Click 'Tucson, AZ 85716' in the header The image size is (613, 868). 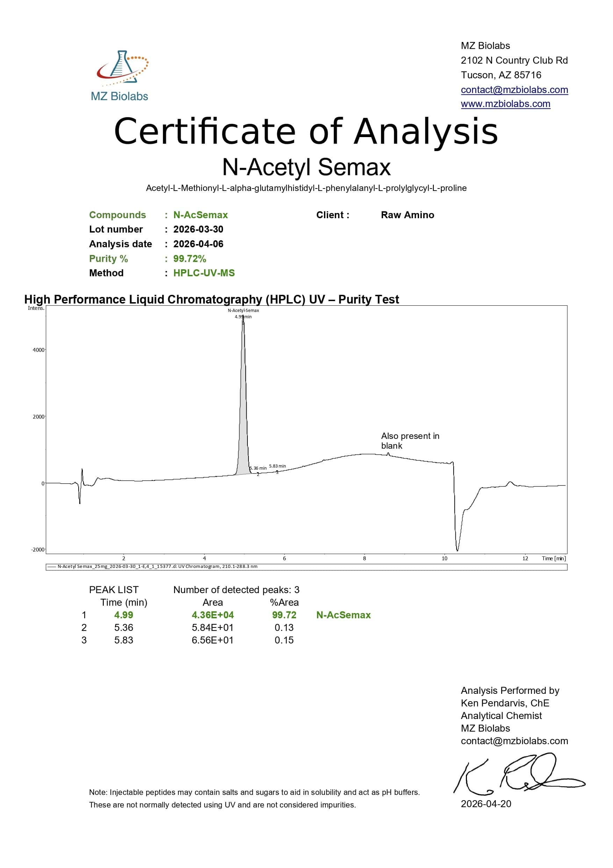pyautogui.click(x=501, y=75)
